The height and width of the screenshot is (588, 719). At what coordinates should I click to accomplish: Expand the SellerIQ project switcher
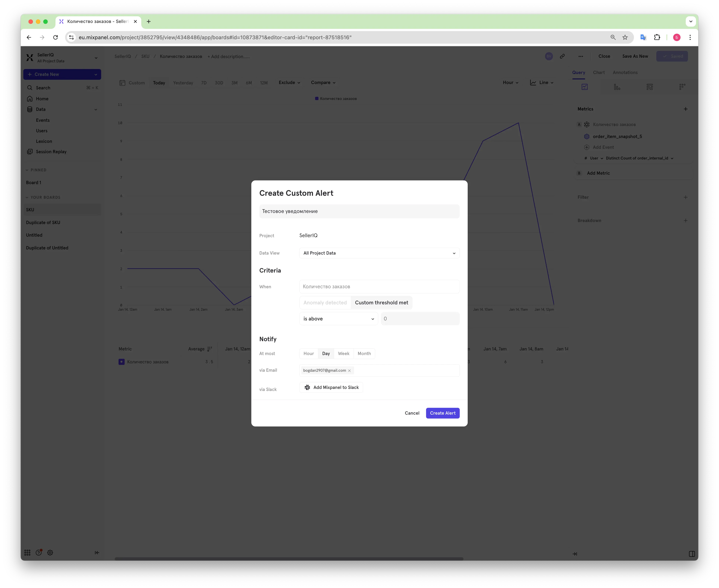click(x=96, y=58)
